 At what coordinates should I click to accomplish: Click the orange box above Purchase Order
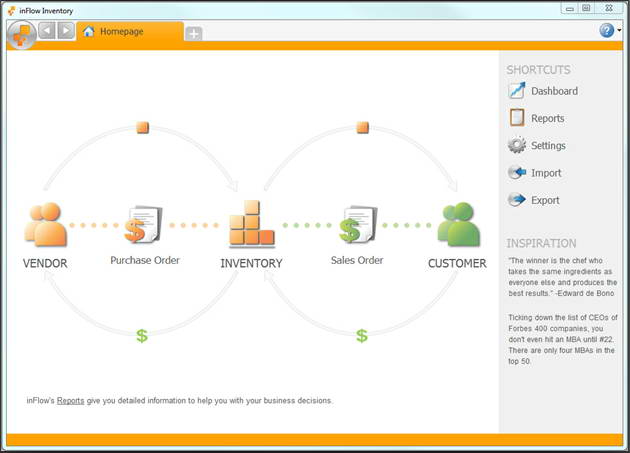pyautogui.click(x=143, y=128)
